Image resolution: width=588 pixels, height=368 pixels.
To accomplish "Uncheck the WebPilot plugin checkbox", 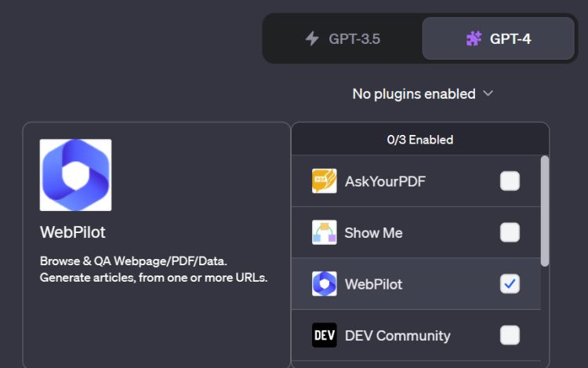I will (x=510, y=284).
